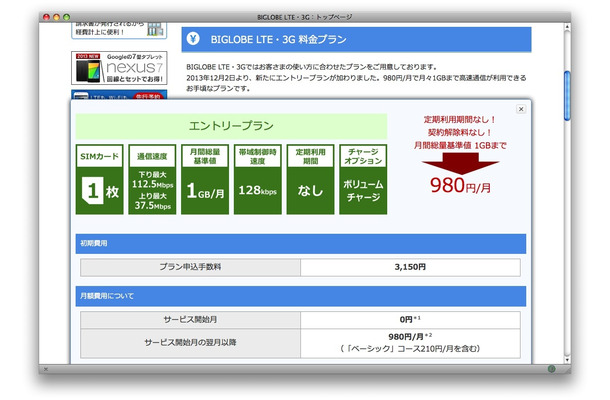Click the scrollbar down arrow
The image size is (610, 400).
[567, 360]
